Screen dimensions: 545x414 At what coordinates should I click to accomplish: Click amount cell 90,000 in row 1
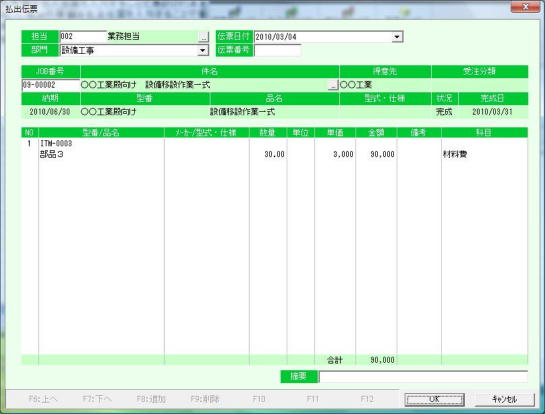(382, 154)
